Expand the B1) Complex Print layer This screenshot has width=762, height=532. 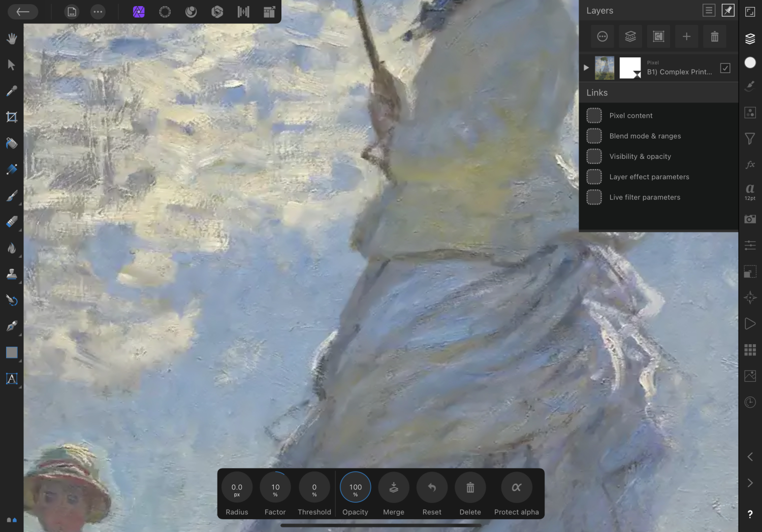tap(586, 67)
